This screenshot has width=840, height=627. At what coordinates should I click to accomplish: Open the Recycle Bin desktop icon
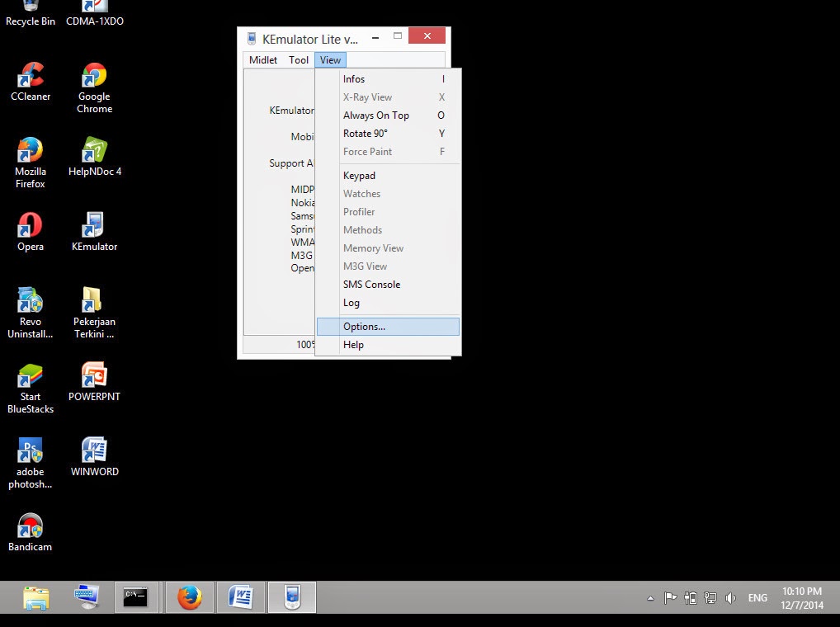point(31,14)
